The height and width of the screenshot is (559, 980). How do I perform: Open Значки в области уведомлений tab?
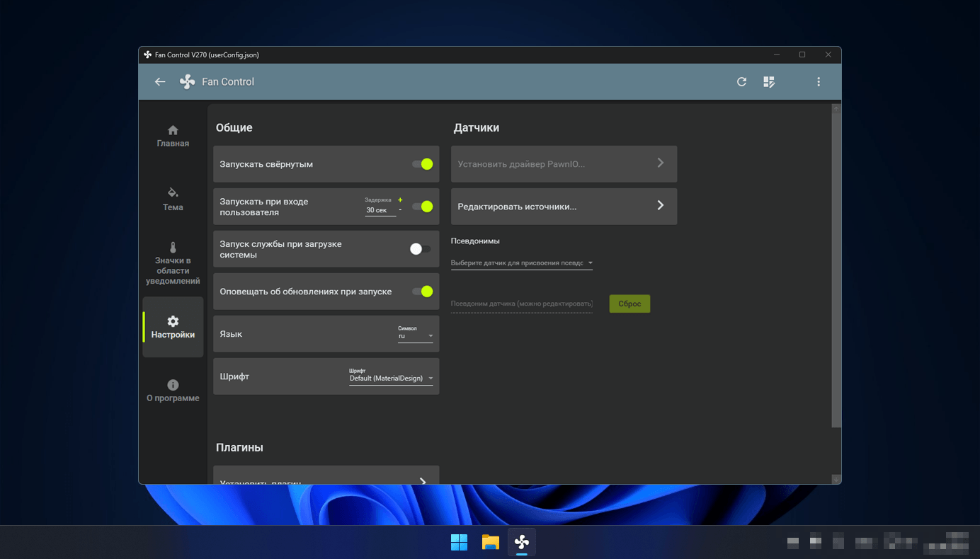173,263
